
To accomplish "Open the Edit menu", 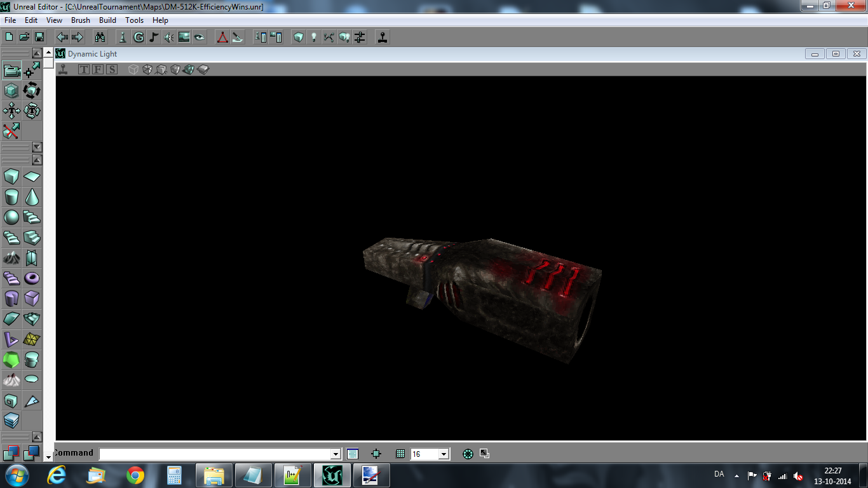I will point(31,20).
